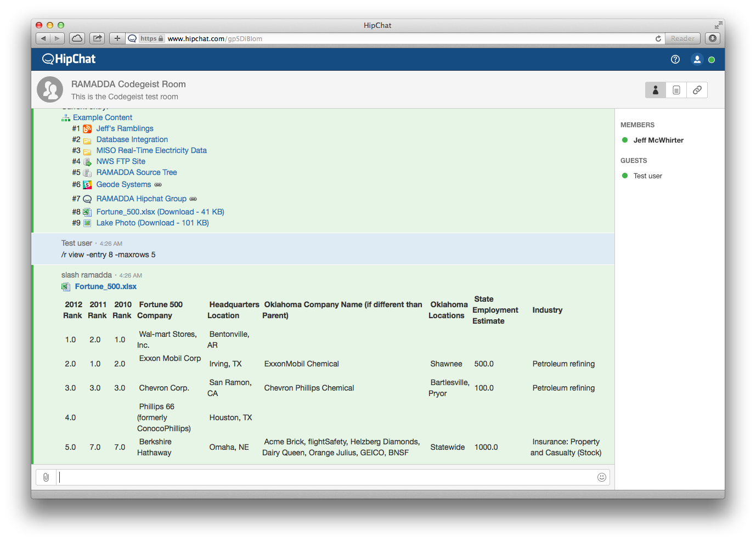Click the folder icon beside MISO Electricity Data
This screenshot has width=756, height=542.
(x=87, y=151)
